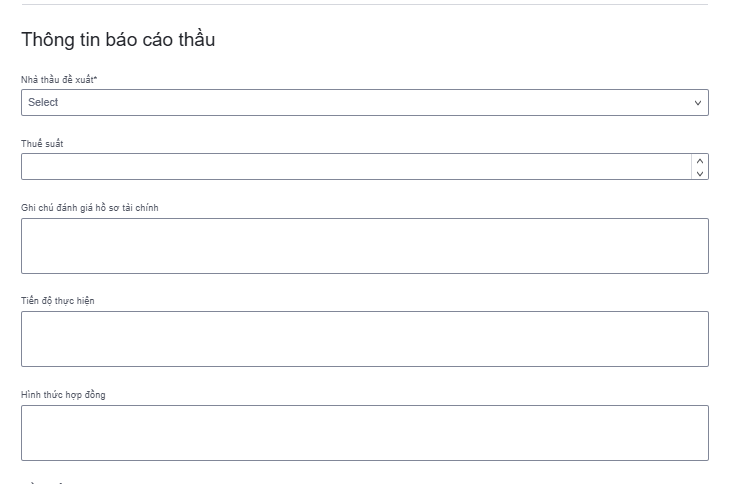This screenshot has width=735, height=484.
Task: Focus the Thuế suất number input
Action: 355,167
